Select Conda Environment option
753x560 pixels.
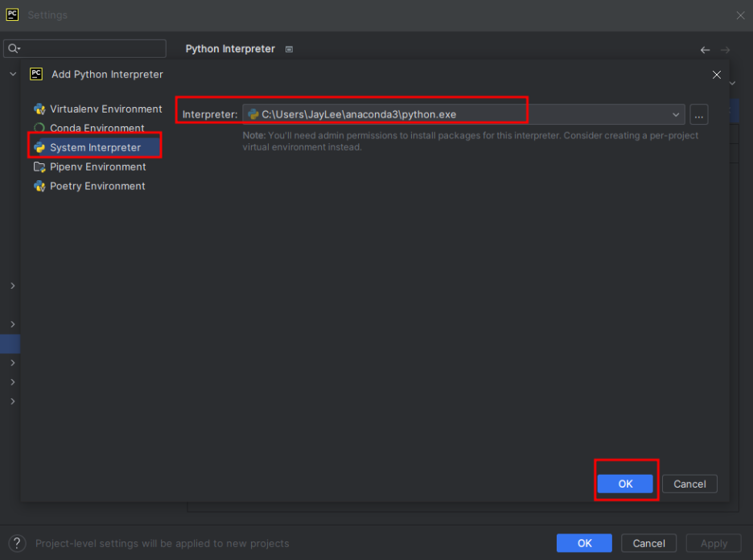(x=88, y=128)
